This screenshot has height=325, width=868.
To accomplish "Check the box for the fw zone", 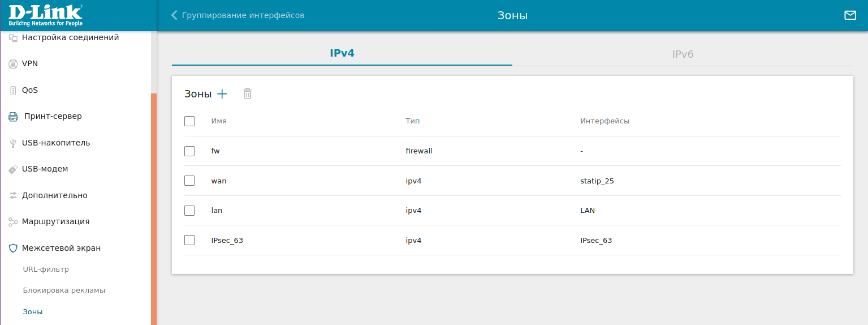I will click(x=189, y=151).
